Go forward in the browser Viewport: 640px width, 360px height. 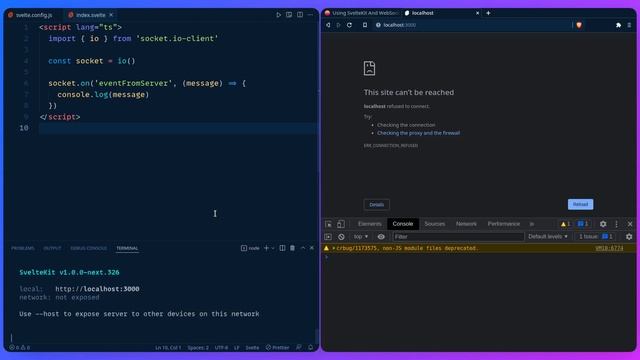[338, 25]
